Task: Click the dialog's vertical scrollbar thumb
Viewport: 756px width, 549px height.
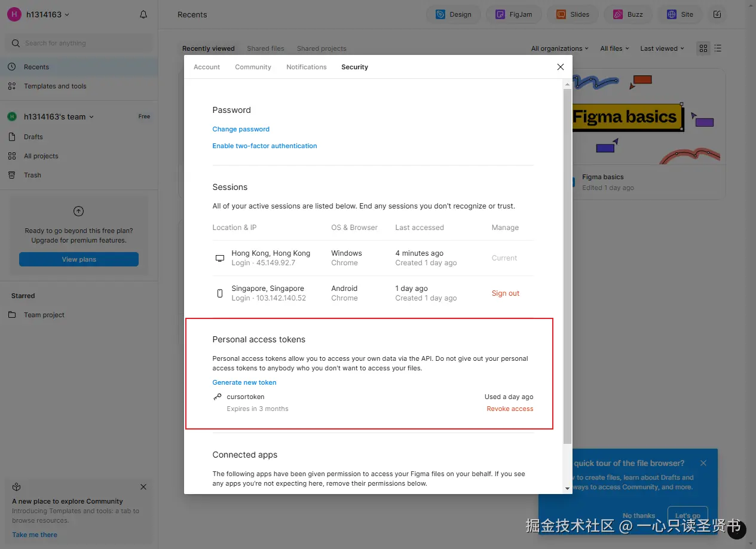Action: [x=567, y=266]
